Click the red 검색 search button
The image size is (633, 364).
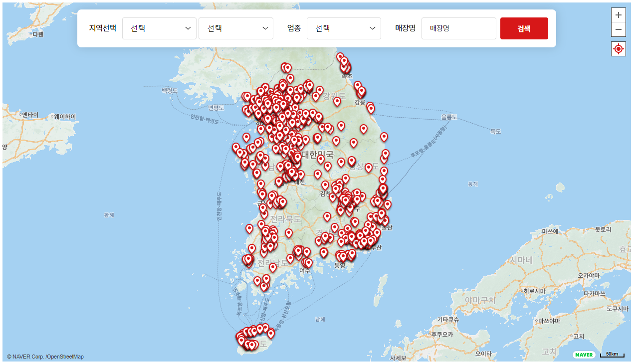coord(524,28)
